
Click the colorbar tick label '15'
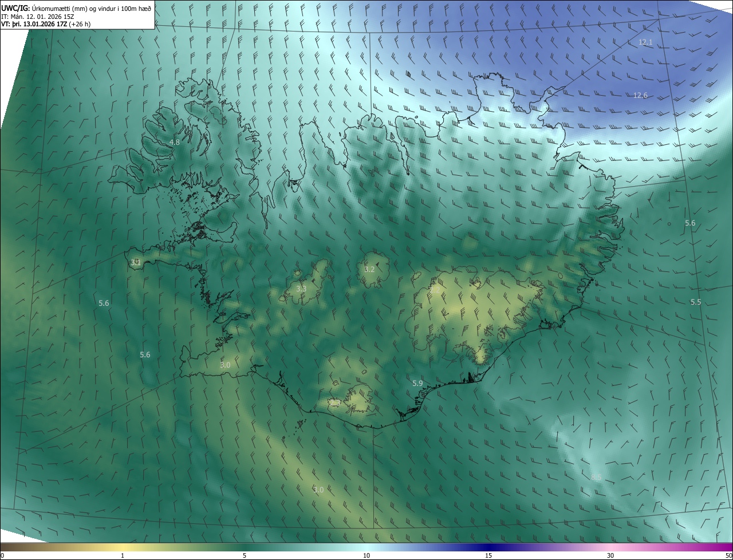coord(488,555)
